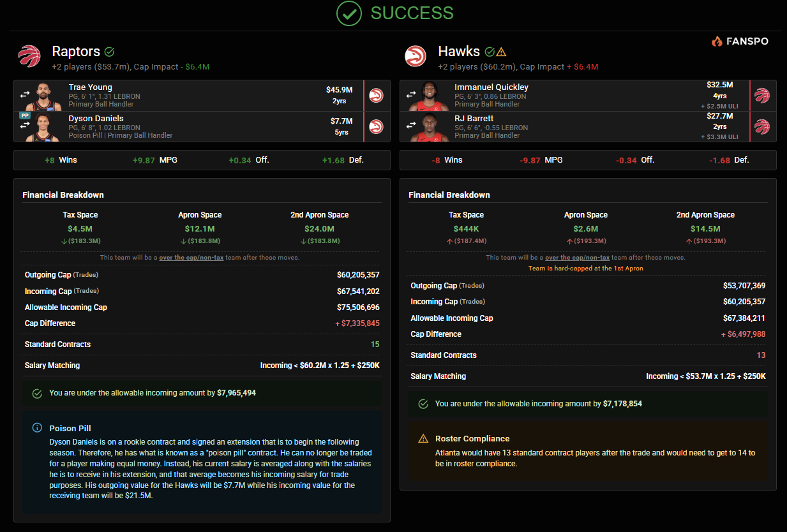This screenshot has width=787, height=532.
Task: Click Dyson Daniels' $7.7M salary
Action: [x=341, y=121]
